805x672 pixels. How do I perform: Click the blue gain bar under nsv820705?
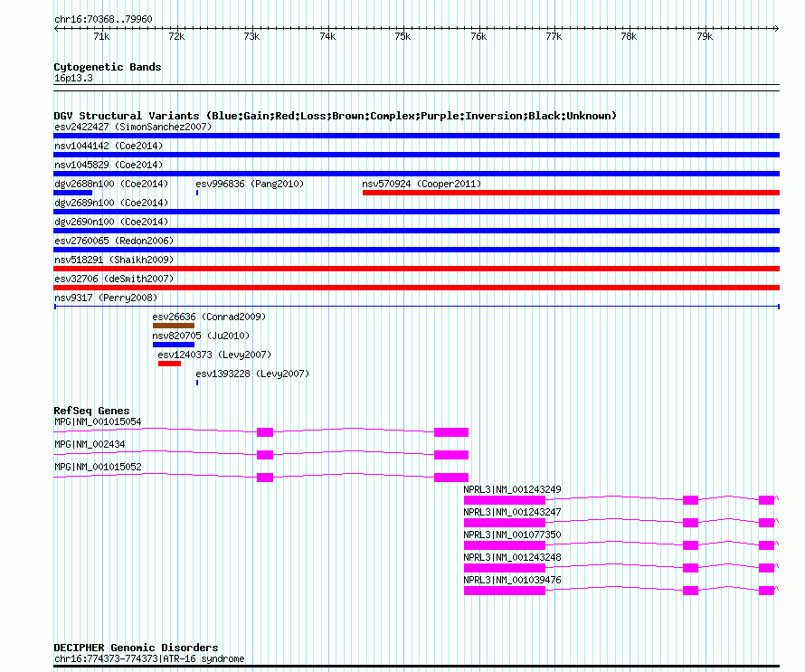[174, 345]
